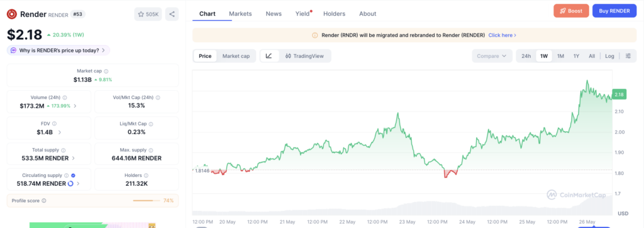Click Total supply info icon
Screen dimensions: 644x228
(63, 151)
